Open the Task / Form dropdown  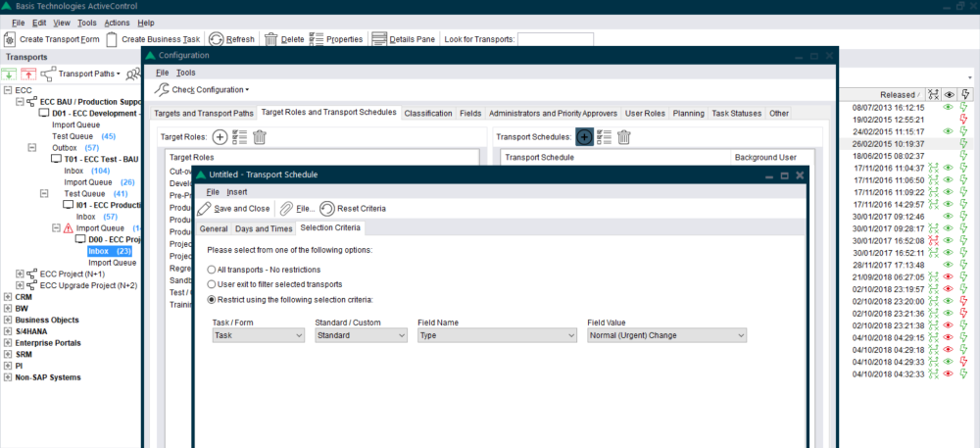[x=259, y=335]
